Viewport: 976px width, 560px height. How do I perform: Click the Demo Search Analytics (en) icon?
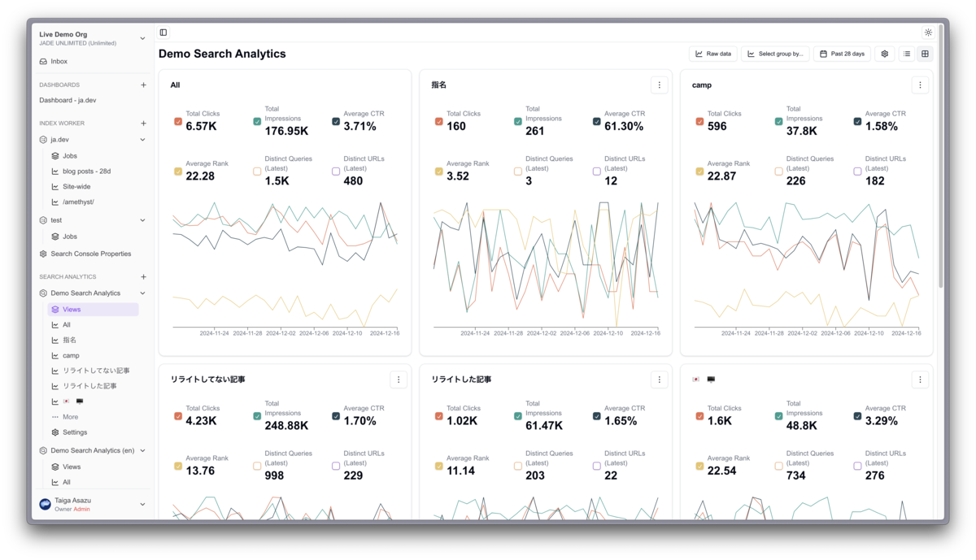pyautogui.click(x=44, y=450)
